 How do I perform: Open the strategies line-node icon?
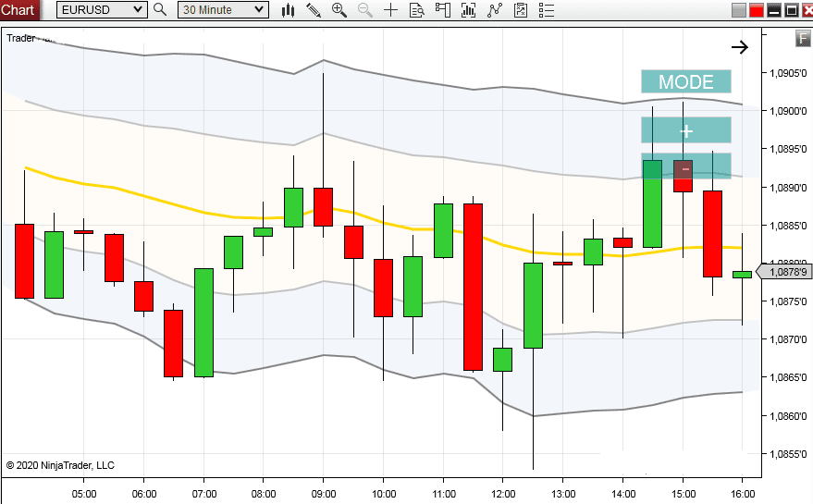(x=495, y=10)
